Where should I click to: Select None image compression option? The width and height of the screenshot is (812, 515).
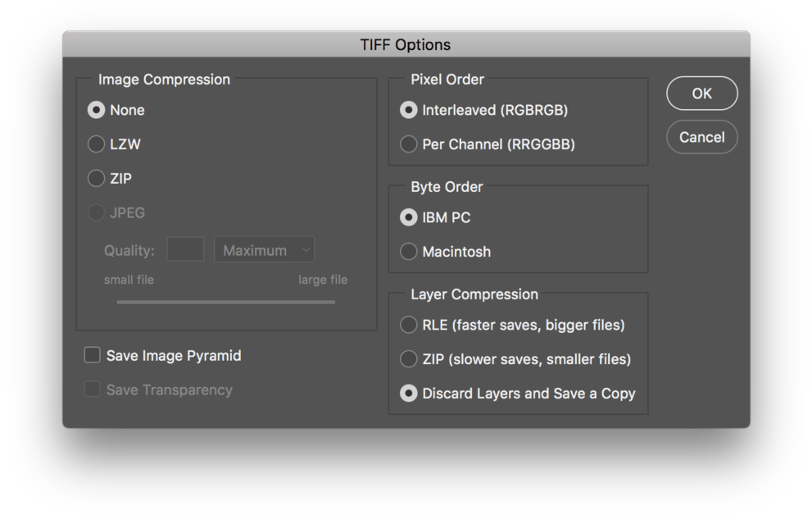97,110
